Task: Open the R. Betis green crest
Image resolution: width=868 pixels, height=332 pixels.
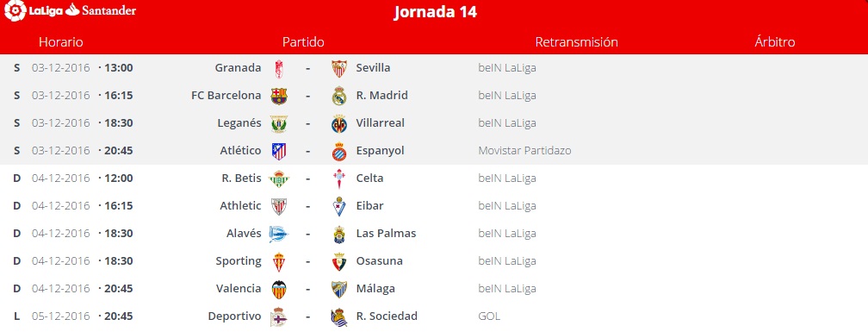Action: pos(279,179)
